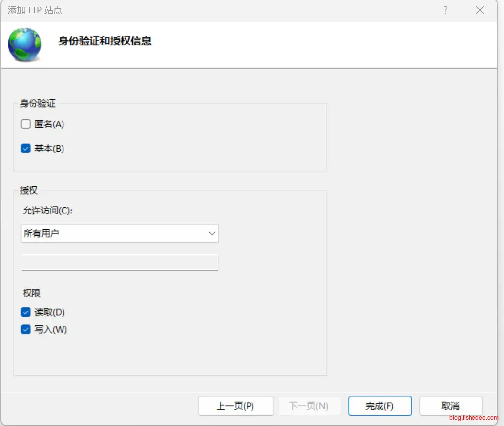Viewport: 504px width, 426px height.
Task: Click the 权限 permissions section label
Action: click(31, 293)
